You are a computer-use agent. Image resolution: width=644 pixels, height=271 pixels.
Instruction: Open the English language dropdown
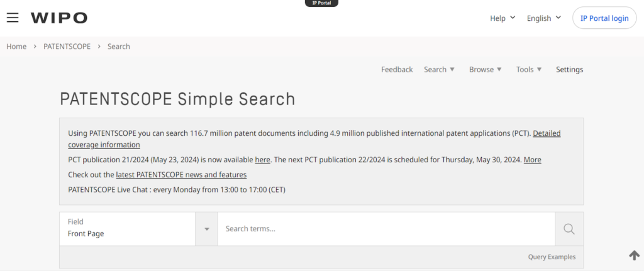[x=543, y=18]
